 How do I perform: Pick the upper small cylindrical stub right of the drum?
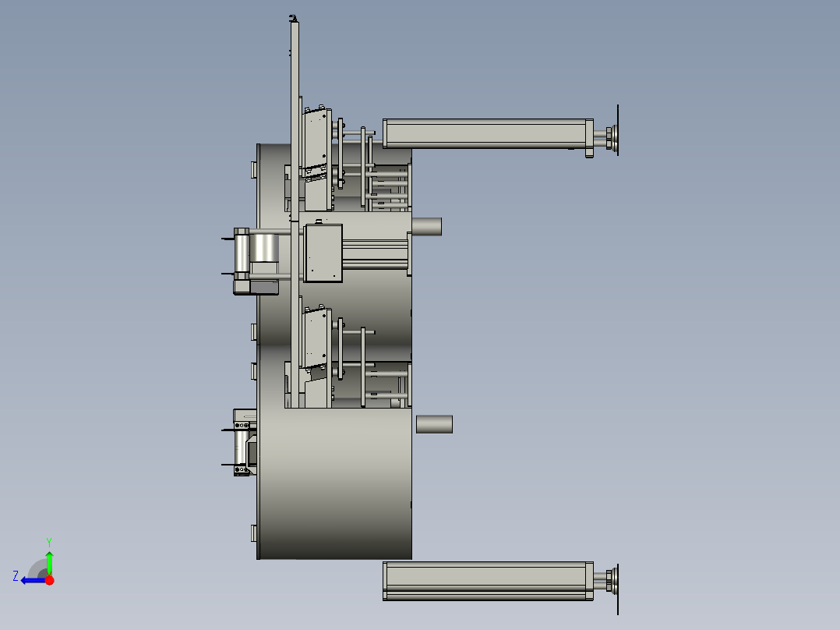point(426,226)
